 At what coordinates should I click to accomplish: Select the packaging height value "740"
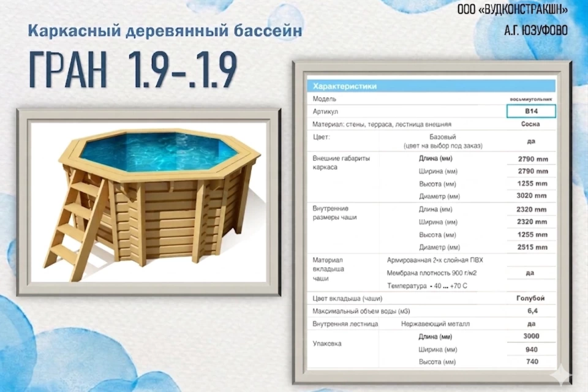tap(532, 361)
